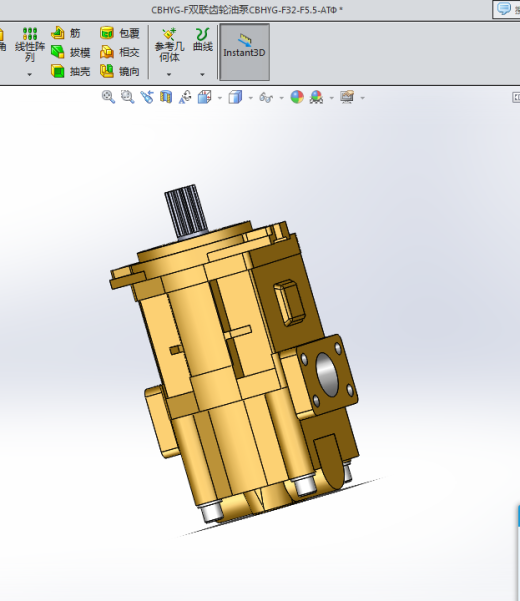Open Dynamic Annotation Views icon
Screen dimensions: 520x601
pos(185,97)
